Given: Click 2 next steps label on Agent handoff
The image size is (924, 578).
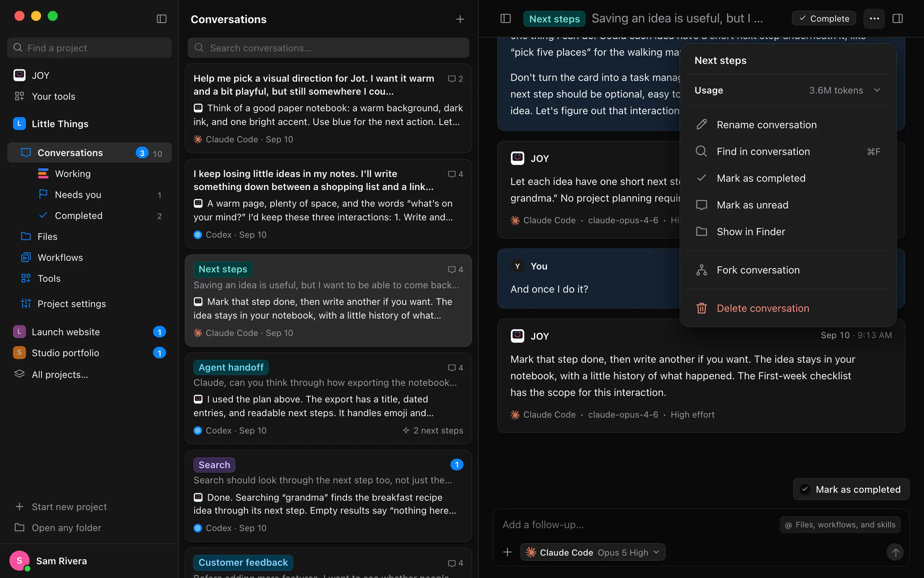Looking at the screenshot, I should [433, 431].
